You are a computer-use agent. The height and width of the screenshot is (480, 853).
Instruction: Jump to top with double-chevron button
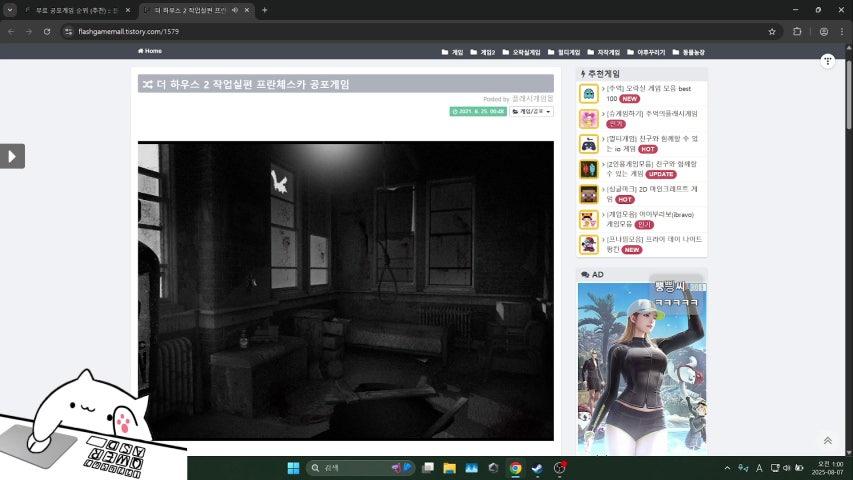point(827,440)
